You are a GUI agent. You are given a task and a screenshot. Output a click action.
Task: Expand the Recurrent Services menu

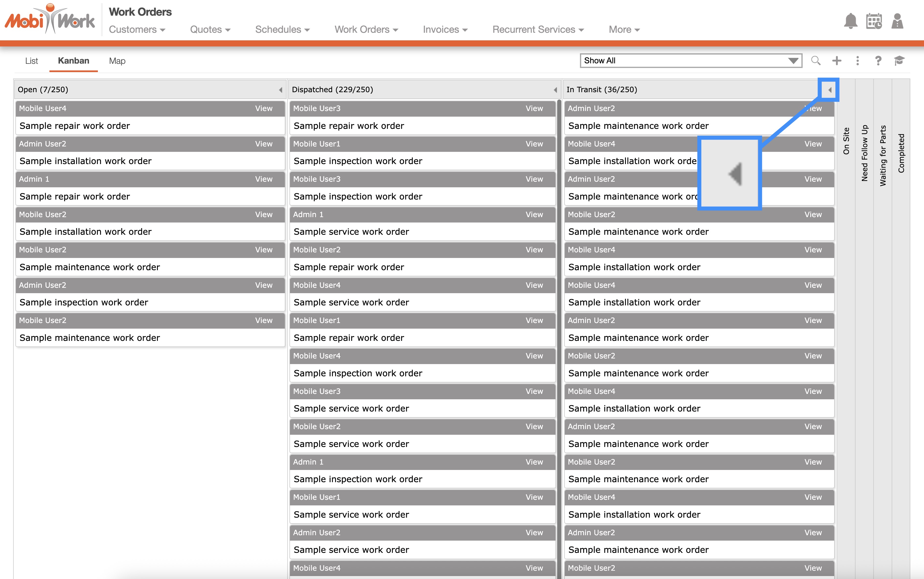(538, 30)
